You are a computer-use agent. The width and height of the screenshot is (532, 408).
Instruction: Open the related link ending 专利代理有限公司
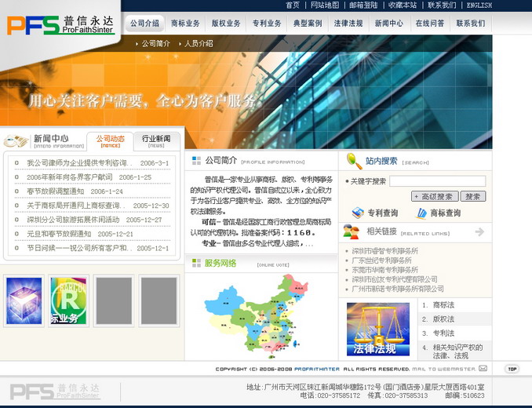(395, 279)
